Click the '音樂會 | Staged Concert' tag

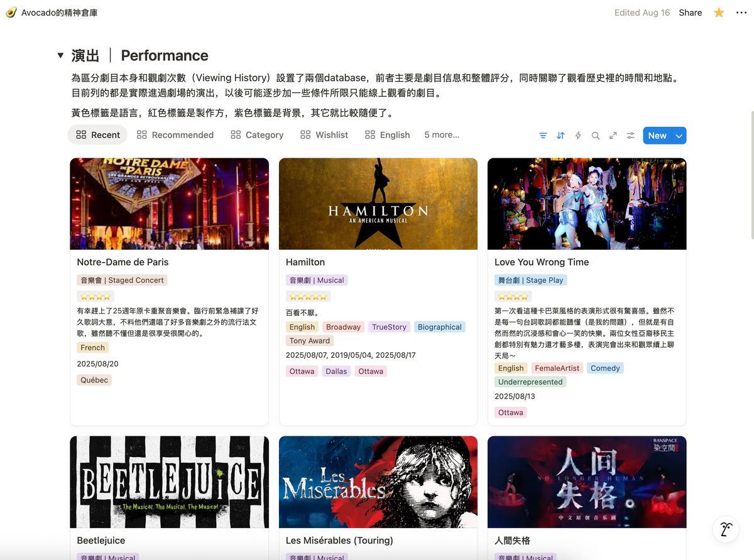pos(122,280)
